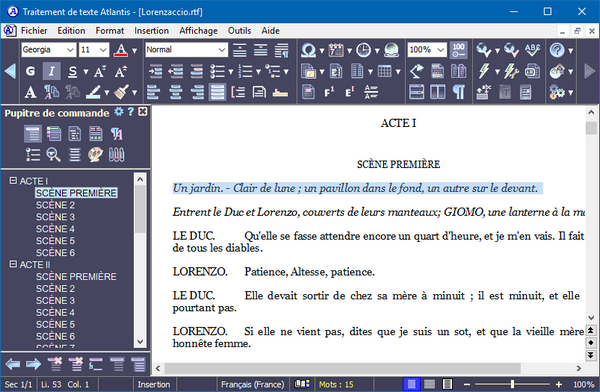Toggle italic formatting button
The image size is (600, 392).
pyautogui.click(x=52, y=71)
